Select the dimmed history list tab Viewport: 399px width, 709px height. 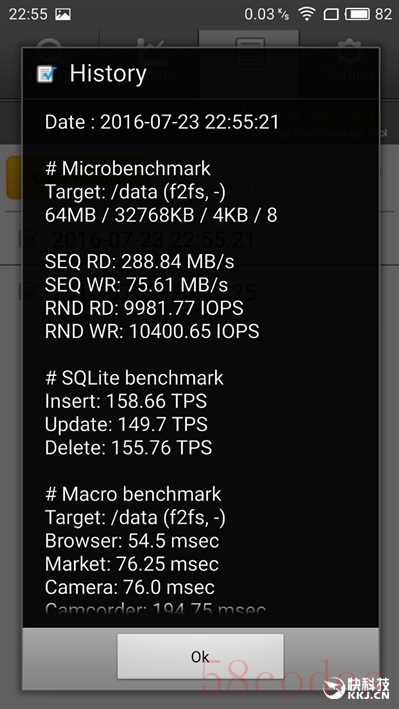tap(248, 41)
